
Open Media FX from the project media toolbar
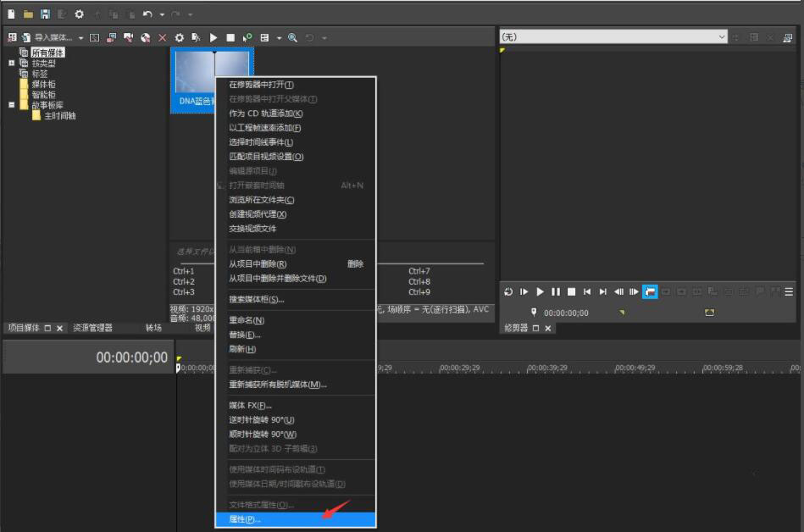[x=196, y=36]
